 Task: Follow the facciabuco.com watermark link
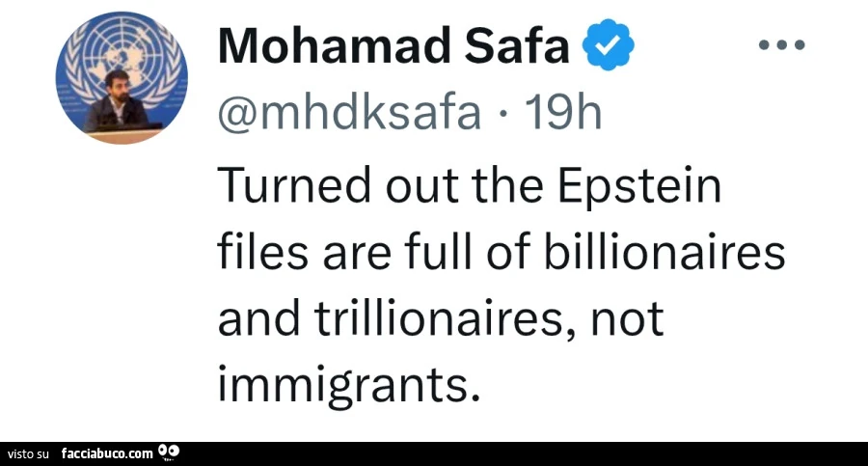click(x=107, y=453)
